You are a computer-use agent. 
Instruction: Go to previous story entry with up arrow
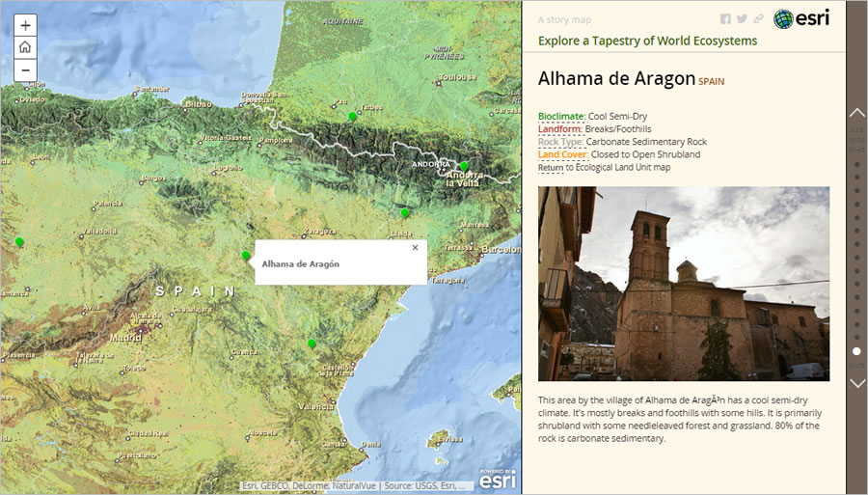click(857, 113)
